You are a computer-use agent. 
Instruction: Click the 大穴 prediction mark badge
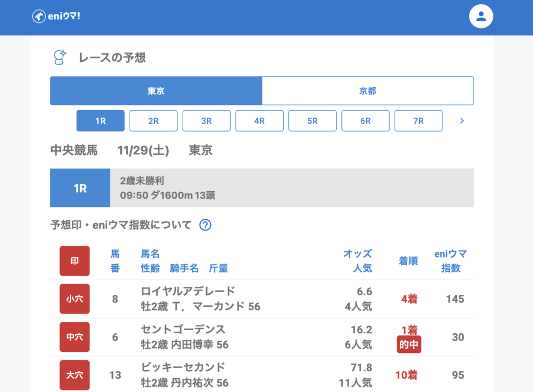(74, 375)
